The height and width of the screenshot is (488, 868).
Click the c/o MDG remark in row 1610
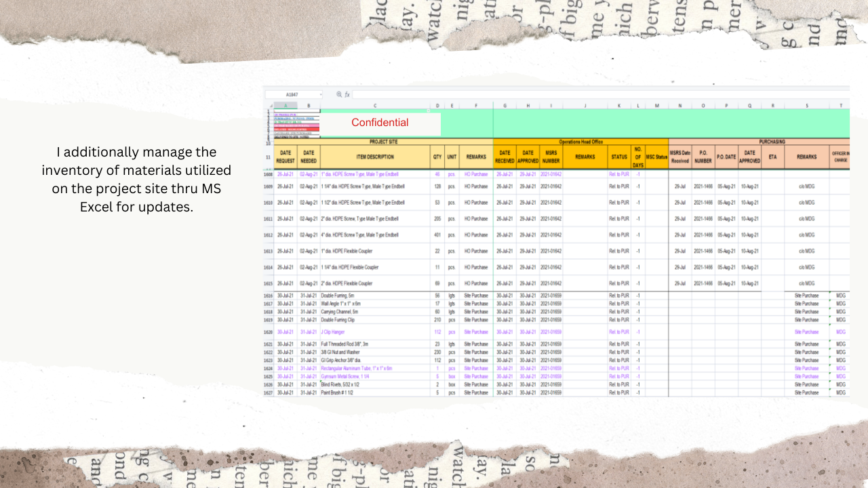pos(807,203)
